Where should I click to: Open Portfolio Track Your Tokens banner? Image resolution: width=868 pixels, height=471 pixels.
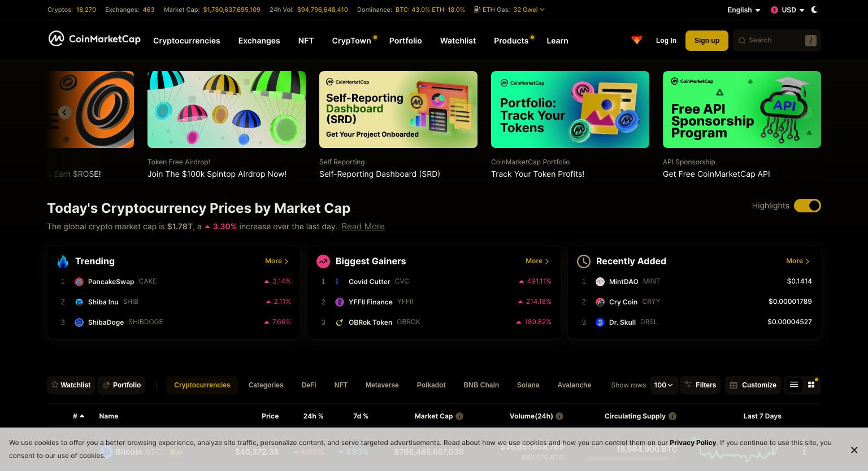tap(570, 110)
